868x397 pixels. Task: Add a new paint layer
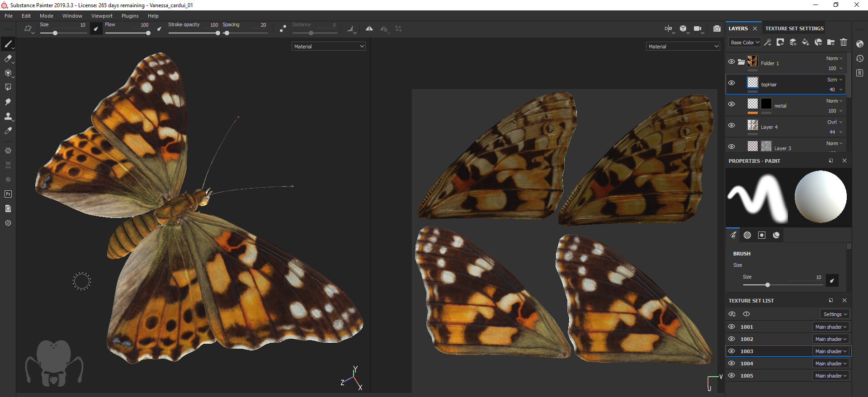pos(793,42)
